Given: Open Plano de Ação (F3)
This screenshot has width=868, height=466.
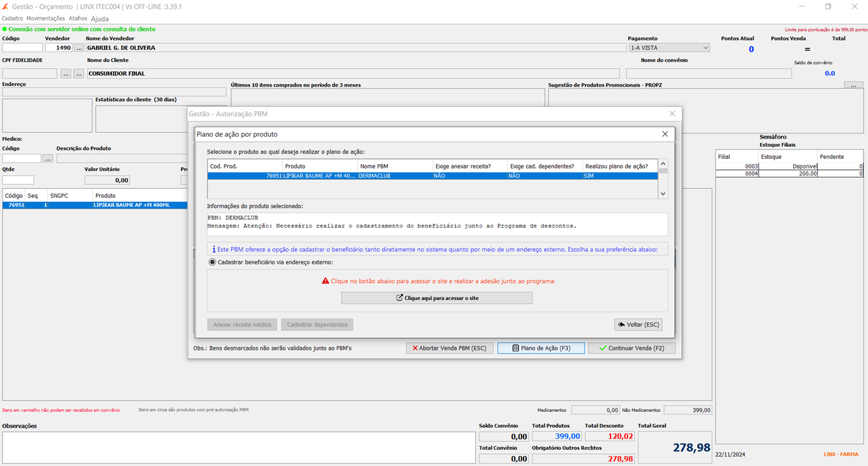Looking at the screenshot, I should [x=541, y=348].
